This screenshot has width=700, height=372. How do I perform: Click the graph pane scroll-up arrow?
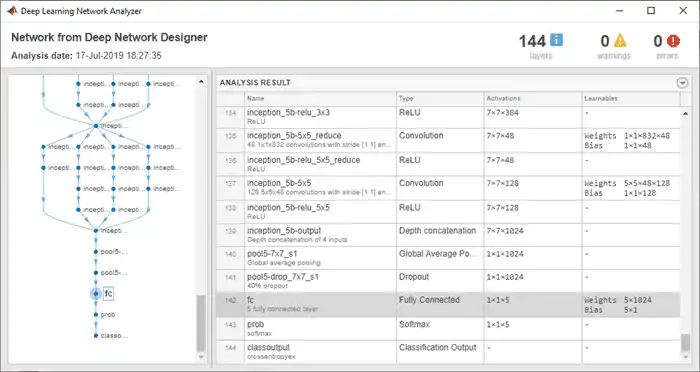pos(201,82)
